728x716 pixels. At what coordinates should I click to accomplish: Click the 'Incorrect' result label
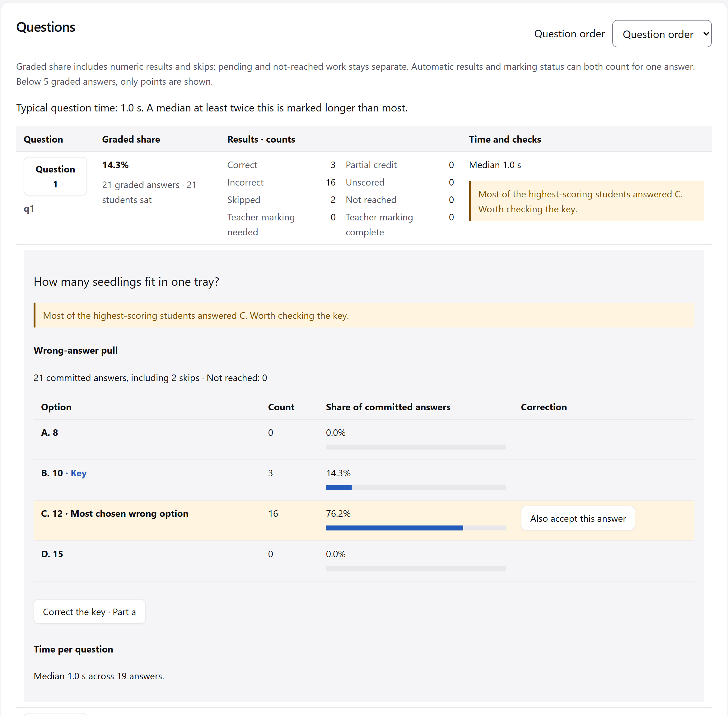[x=245, y=182]
